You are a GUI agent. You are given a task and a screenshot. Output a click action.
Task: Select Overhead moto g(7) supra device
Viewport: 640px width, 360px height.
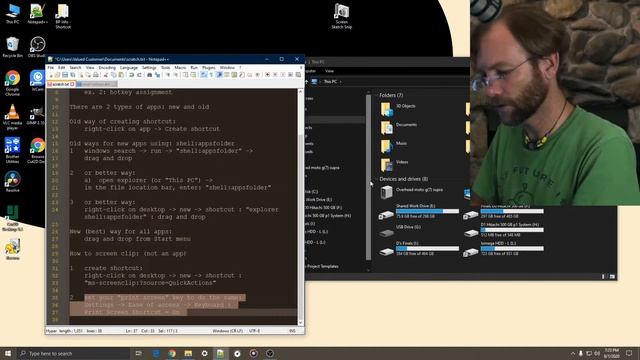coord(411,192)
